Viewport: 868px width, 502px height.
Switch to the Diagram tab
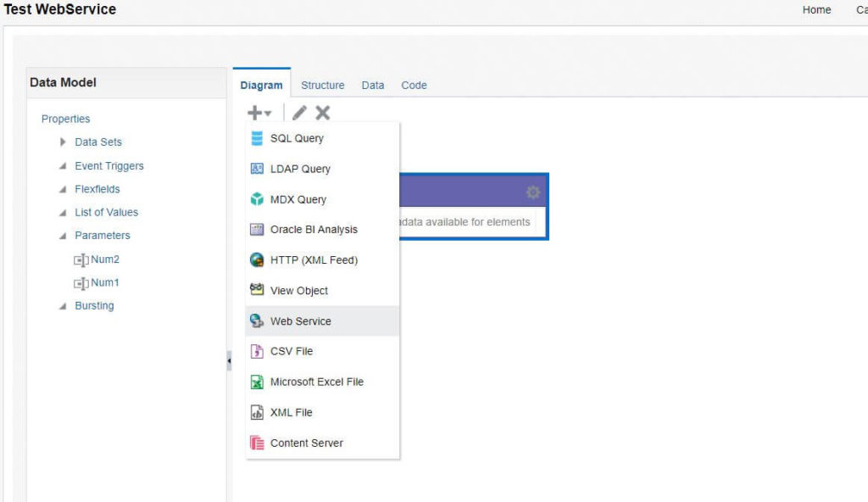pyautogui.click(x=261, y=85)
